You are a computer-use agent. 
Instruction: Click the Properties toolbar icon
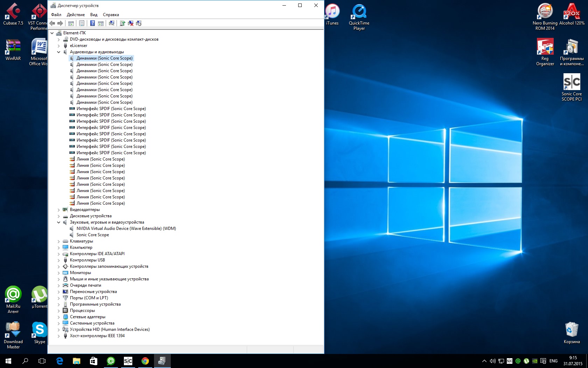click(82, 23)
